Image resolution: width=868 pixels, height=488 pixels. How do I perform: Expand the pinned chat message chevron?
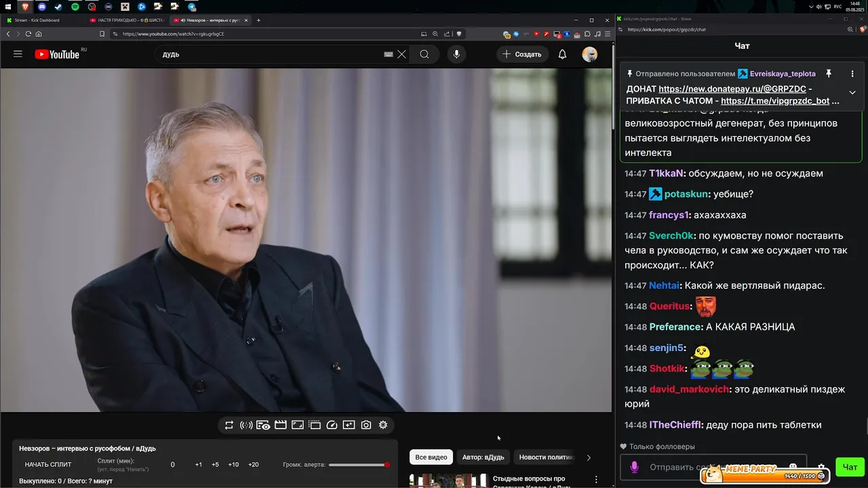[x=852, y=93]
